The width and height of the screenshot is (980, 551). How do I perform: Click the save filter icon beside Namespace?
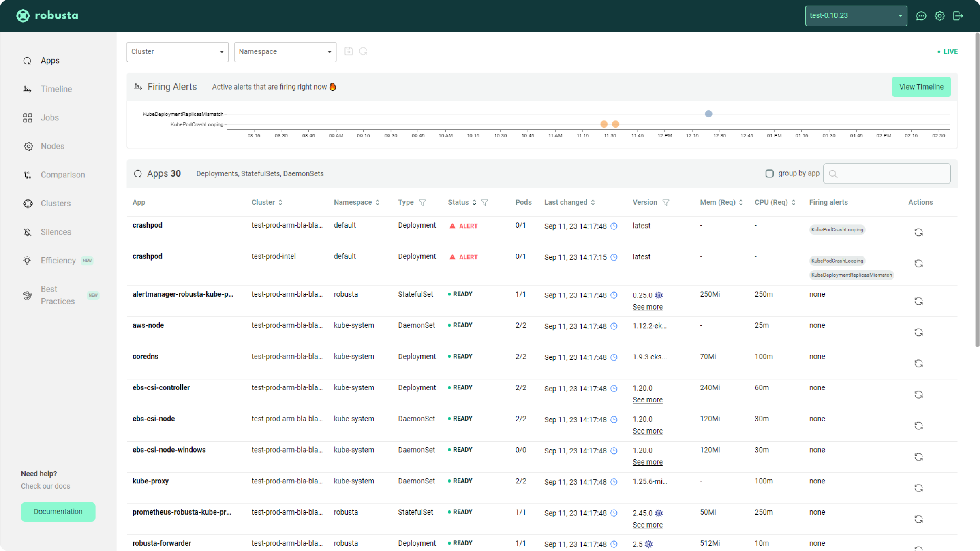[349, 51]
